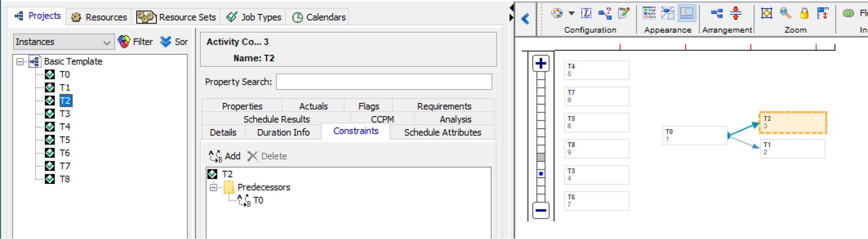This screenshot has height=239, width=868.
Task: Switch to the Resources tab
Action: (x=99, y=17)
